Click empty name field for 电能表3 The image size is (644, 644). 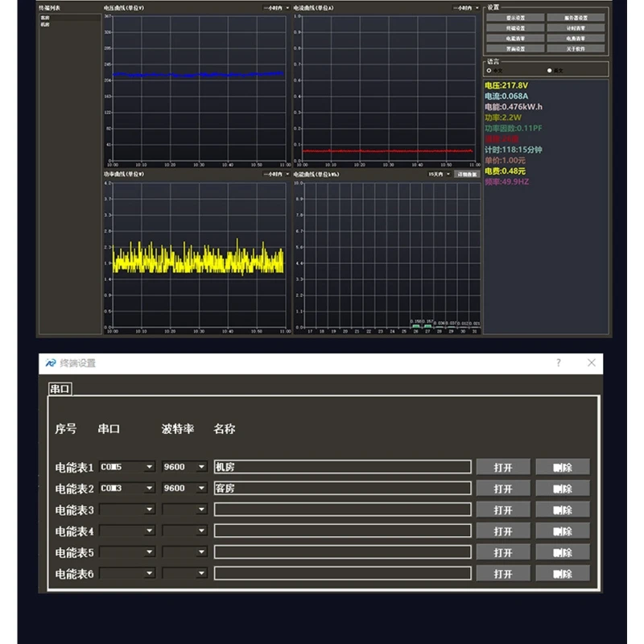(x=343, y=510)
